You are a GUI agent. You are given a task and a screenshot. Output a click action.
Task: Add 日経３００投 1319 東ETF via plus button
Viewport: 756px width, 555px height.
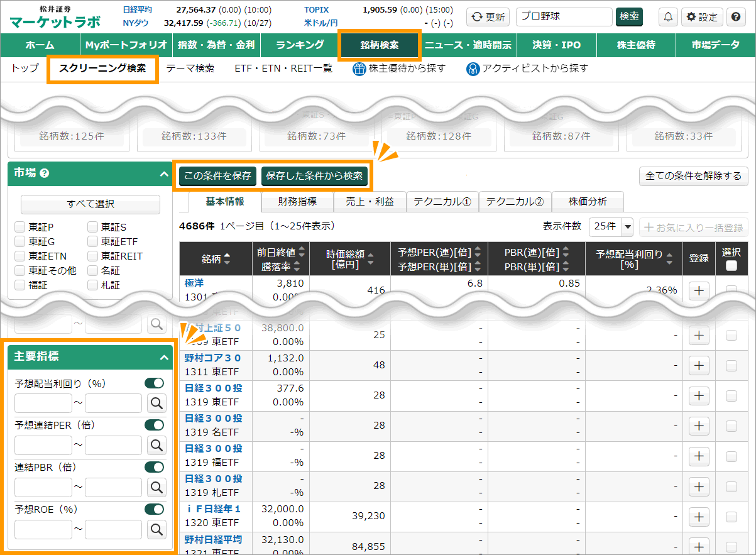[699, 396]
